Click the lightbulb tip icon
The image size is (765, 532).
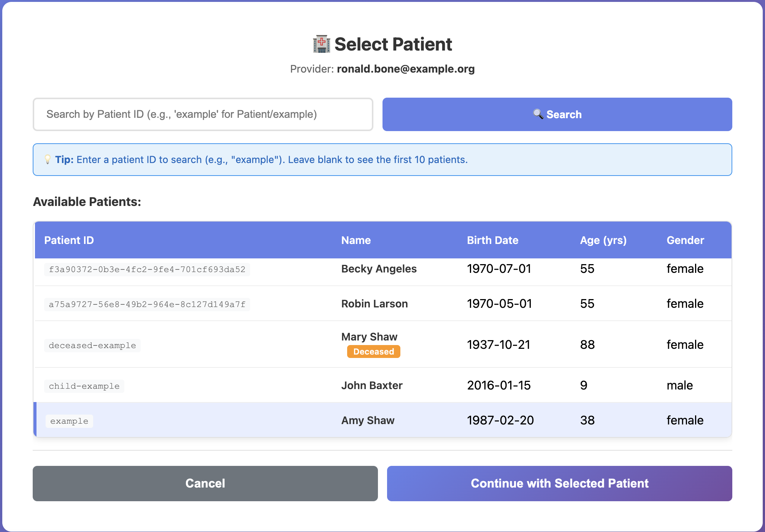tap(48, 160)
